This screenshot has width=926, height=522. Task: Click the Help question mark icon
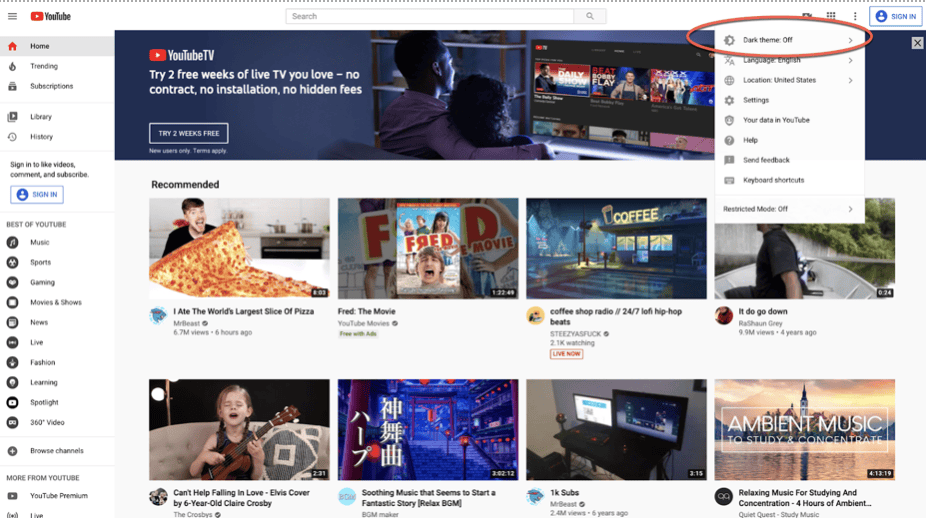729,141
